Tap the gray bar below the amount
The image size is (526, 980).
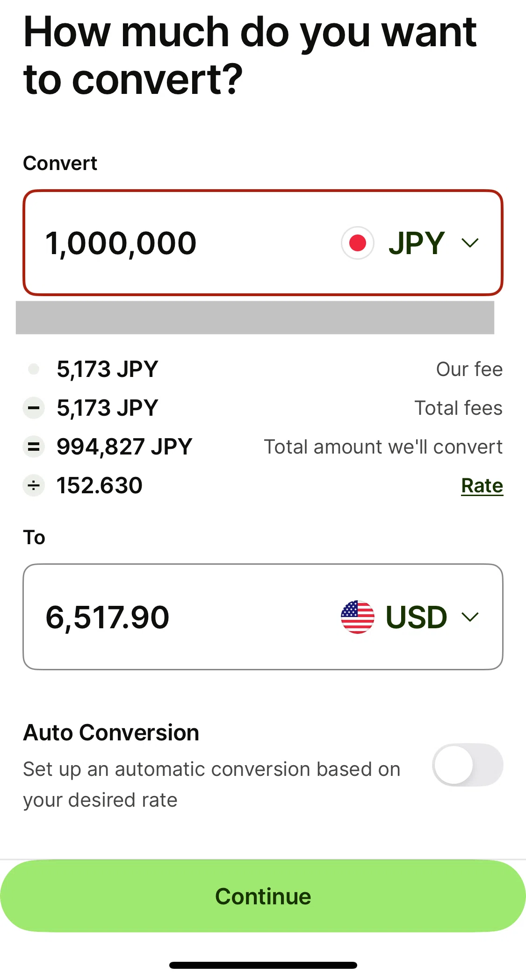coord(255,318)
